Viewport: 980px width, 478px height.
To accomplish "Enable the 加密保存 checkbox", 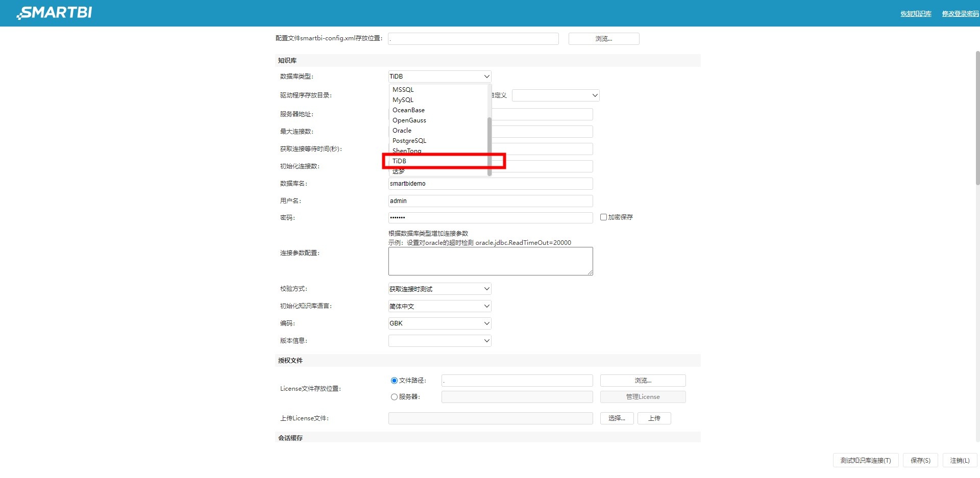I will pos(603,217).
